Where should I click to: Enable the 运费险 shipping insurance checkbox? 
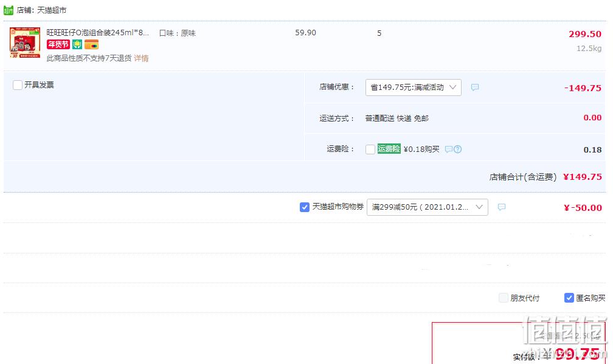click(370, 149)
